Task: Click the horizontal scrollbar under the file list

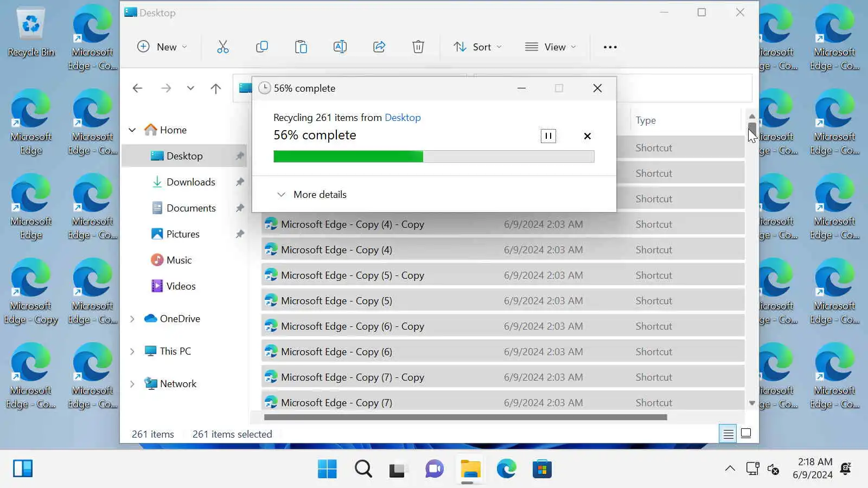Action: click(465, 418)
